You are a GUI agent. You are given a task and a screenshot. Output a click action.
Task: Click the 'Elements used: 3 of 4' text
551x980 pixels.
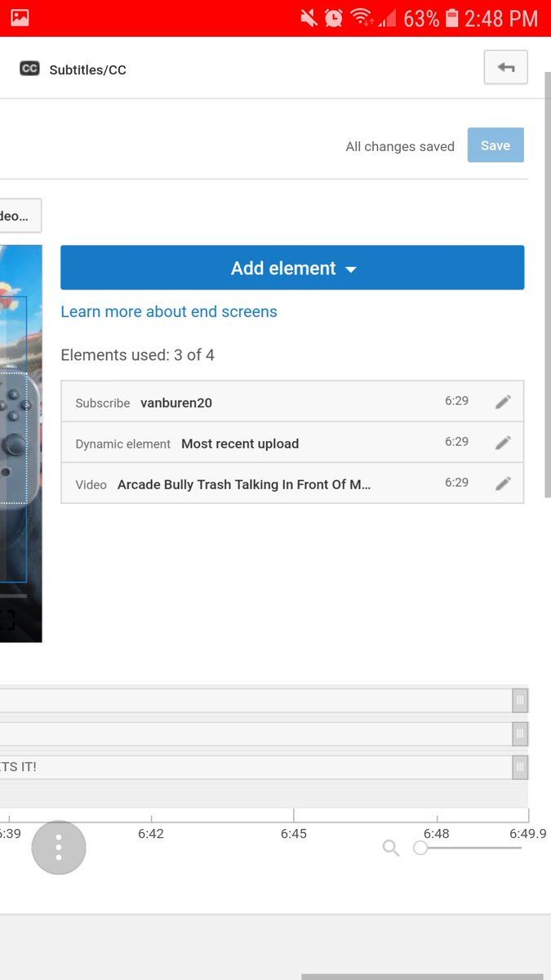(138, 355)
